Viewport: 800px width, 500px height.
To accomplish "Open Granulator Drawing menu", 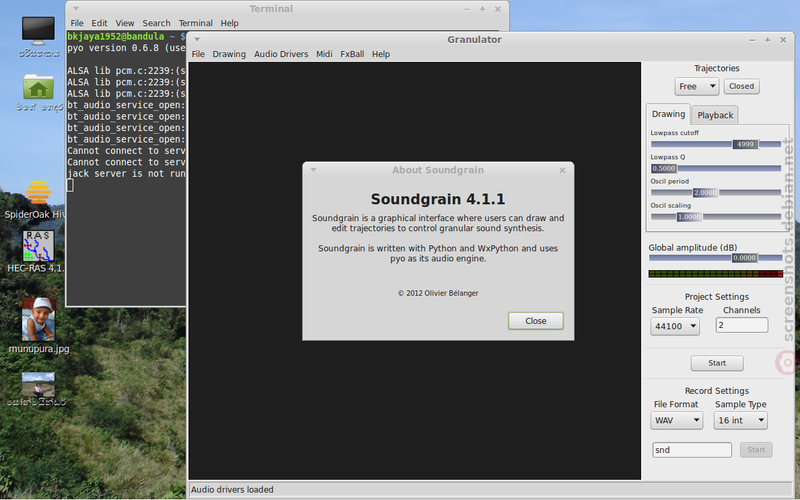I will coord(229,54).
